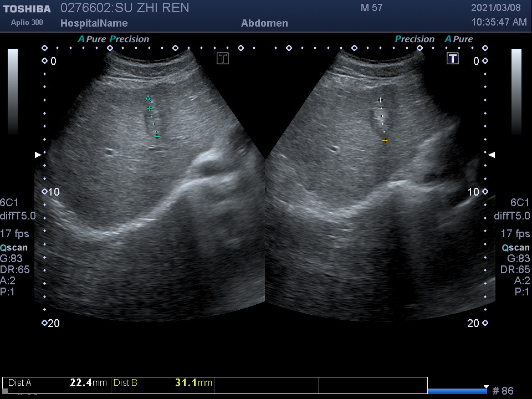The height and width of the screenshot is (399, 532).
Task: Click the blue cine frame slider bar
Action: point(457,391)
